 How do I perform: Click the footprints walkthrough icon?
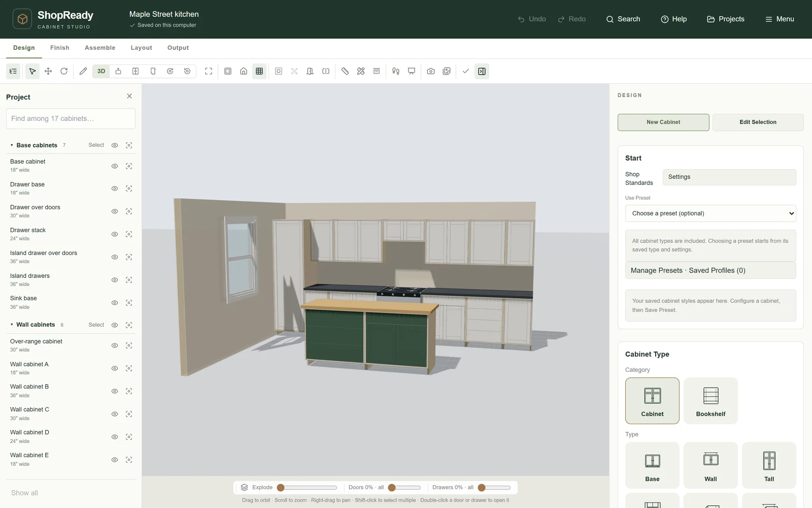click(x=396, y=71)
